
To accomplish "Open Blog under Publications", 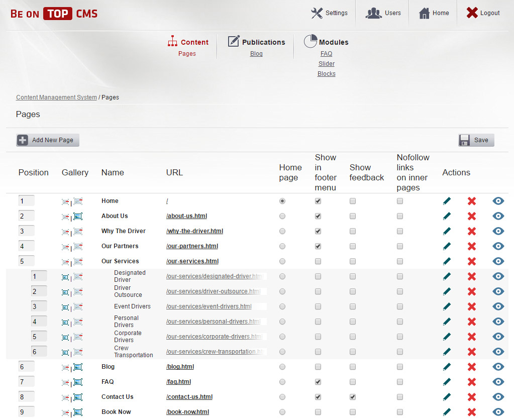I will tap(256, 54).
